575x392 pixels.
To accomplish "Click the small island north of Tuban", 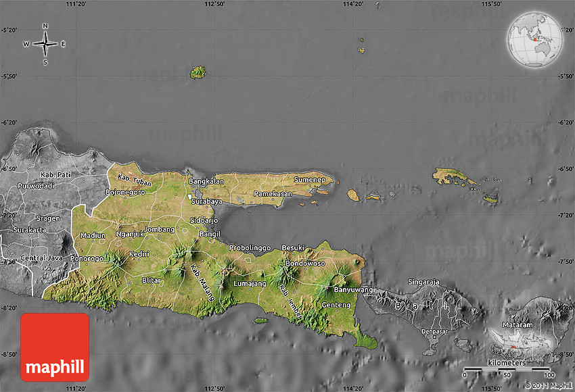I will 198,72.
